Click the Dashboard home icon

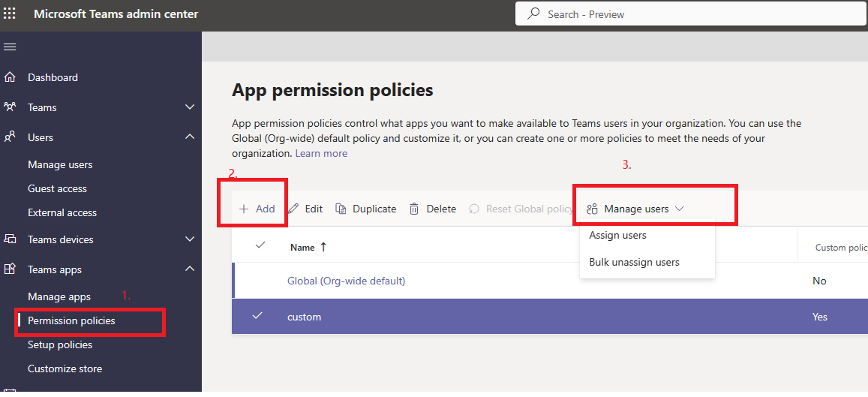coord(10,77)
